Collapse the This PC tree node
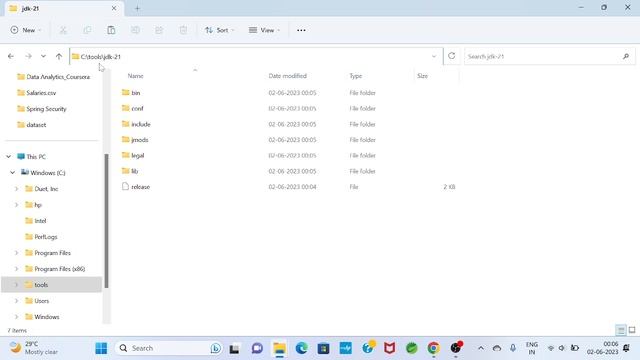Image resolution: width=640 pixels, height=360 pixels. pyautogui.click(x=9, y=157)
